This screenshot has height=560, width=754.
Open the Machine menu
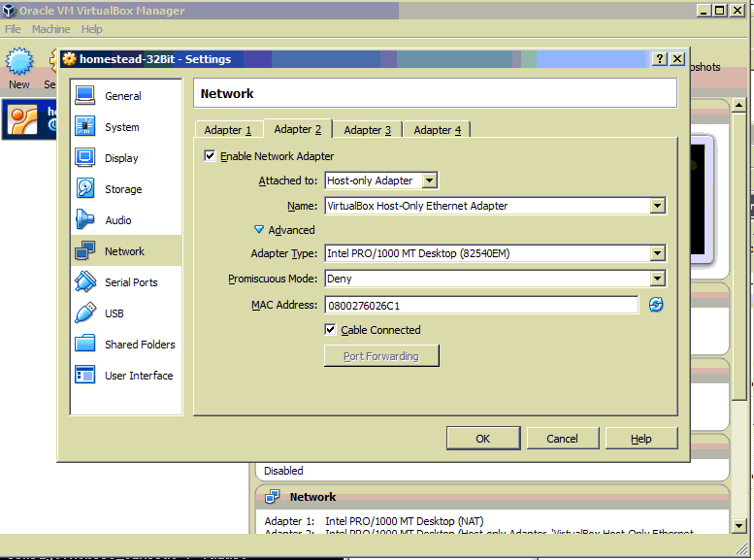(51, 29)
